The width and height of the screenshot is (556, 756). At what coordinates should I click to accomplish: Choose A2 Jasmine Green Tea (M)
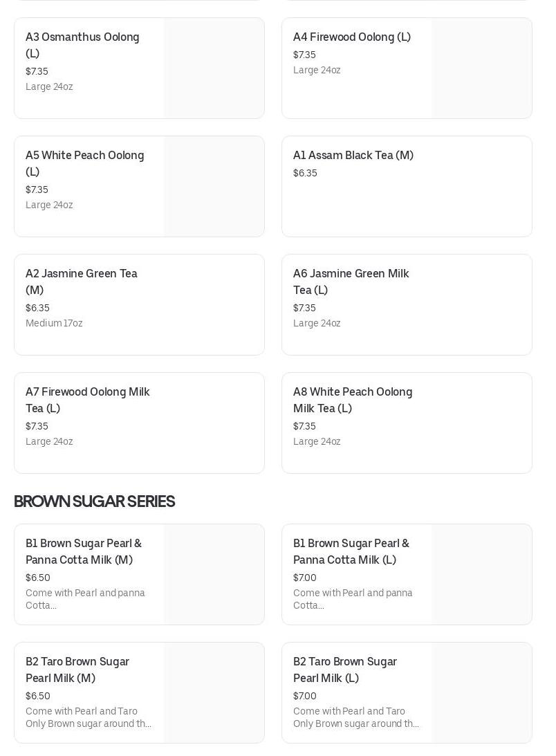coord(82,282)
